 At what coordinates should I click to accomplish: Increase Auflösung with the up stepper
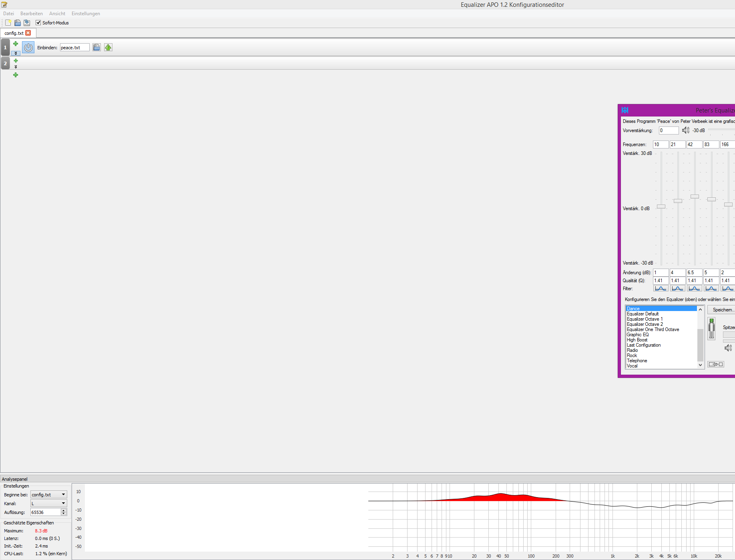(x=63, y=510)
